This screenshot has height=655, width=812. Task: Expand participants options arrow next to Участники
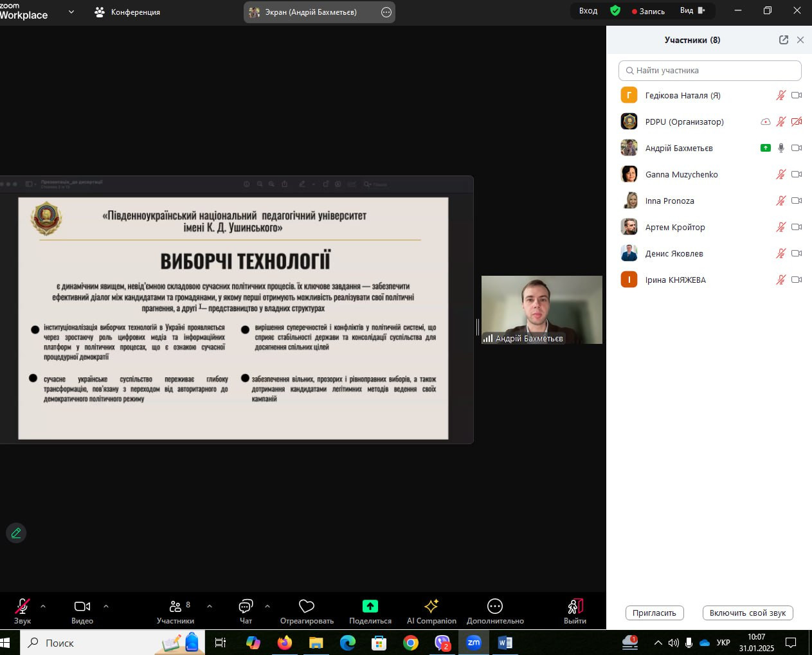(210, 606)
